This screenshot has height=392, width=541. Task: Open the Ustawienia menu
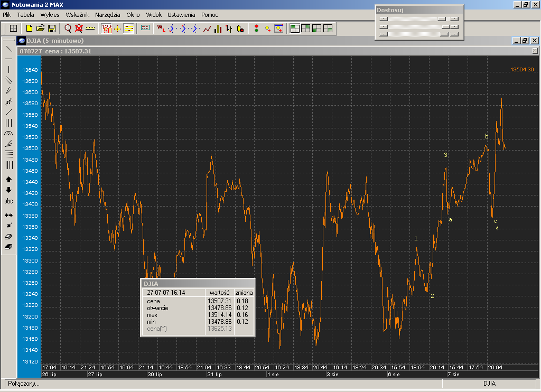point(181,15)
